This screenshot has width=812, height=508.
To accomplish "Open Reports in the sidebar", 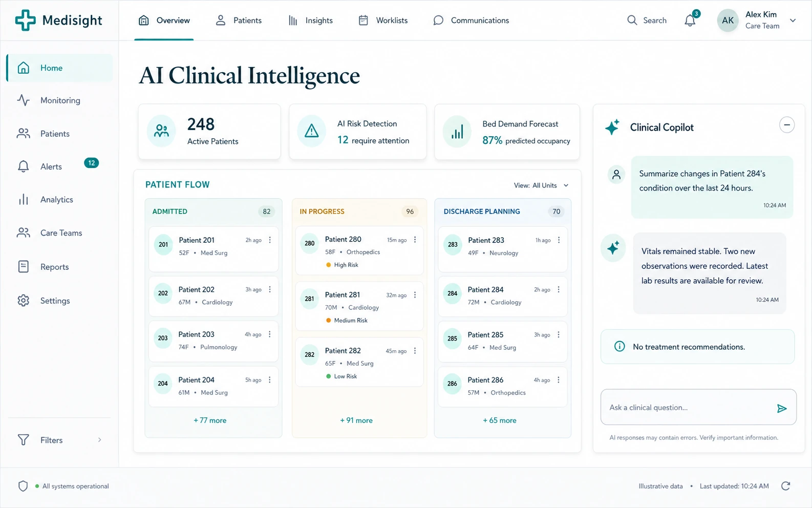I will pyautogui.click(x=59, y=267).
